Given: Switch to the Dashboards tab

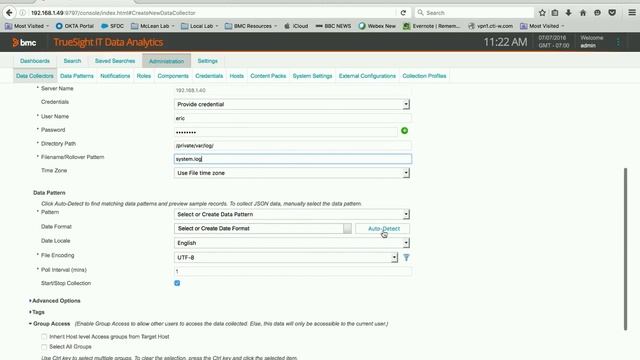Looking at the screenshot, I should (35, 61).
